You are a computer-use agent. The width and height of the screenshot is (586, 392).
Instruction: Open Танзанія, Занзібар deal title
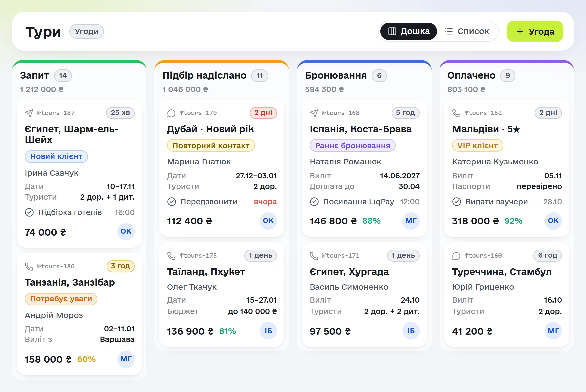pos(70,282)
